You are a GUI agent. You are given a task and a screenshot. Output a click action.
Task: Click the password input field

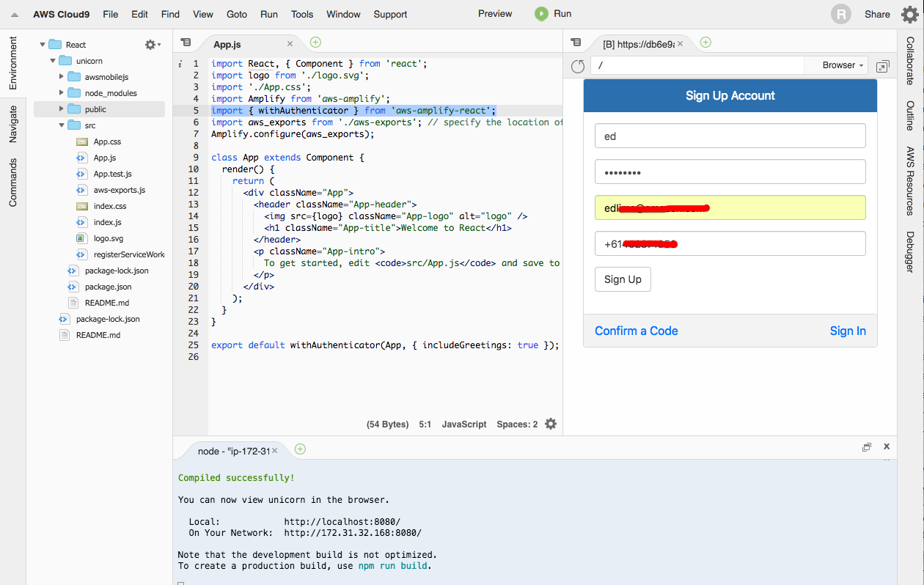(730, 172)
